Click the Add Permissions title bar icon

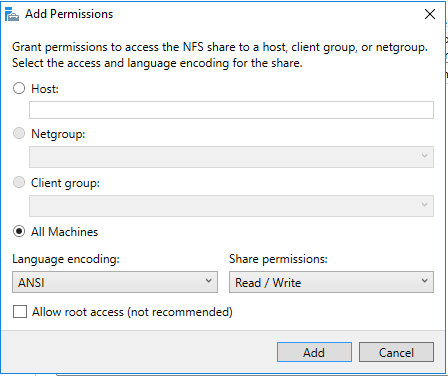(12, 14)
